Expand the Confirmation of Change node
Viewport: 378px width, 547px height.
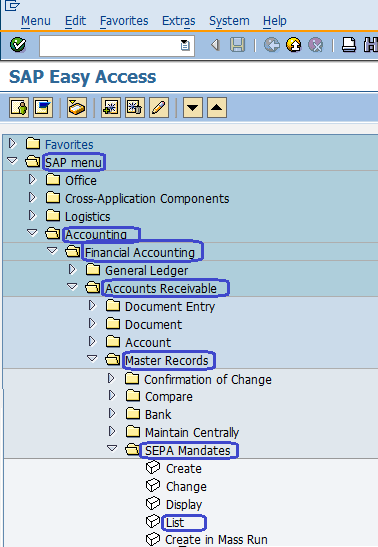(111, 378)
